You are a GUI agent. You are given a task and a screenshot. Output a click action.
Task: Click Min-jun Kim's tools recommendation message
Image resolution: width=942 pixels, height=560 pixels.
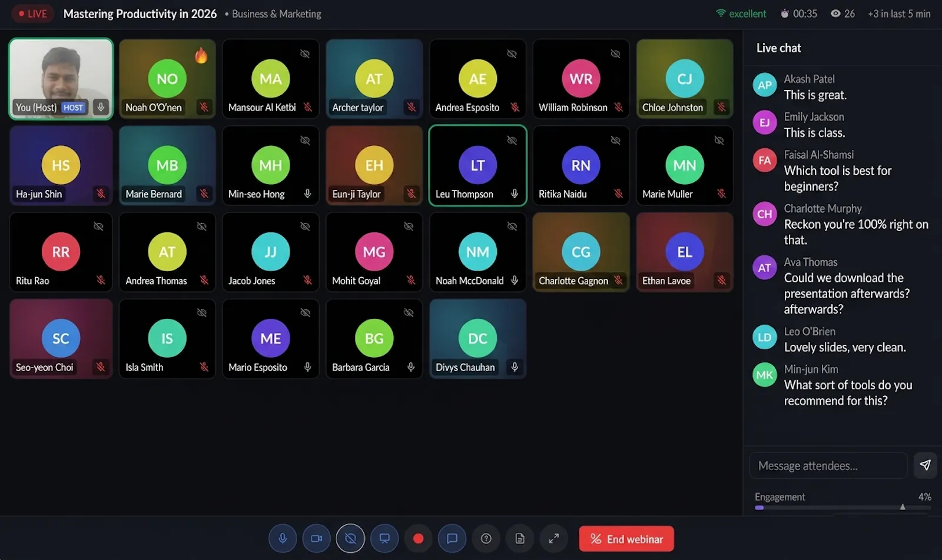coord(848,393)
